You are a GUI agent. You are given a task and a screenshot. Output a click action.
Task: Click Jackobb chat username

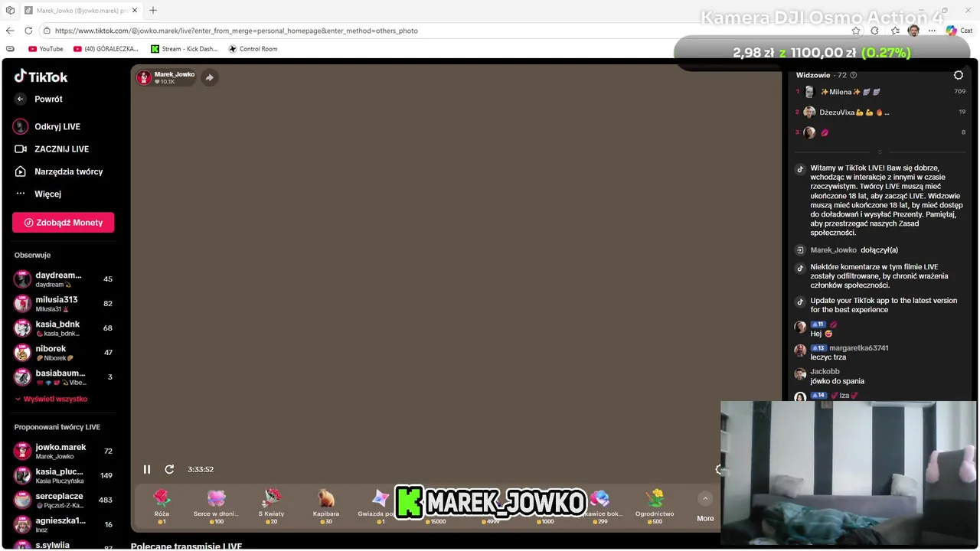pos(825,372)
